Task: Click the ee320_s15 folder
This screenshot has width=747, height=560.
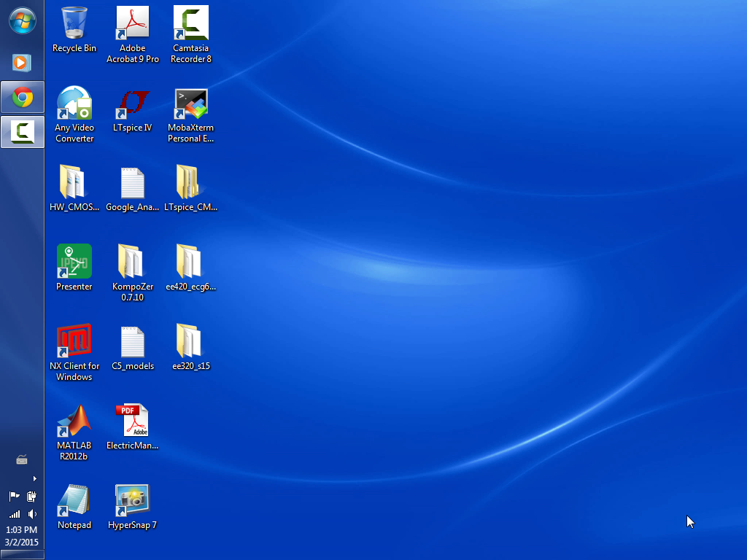Action: [191, 342]
